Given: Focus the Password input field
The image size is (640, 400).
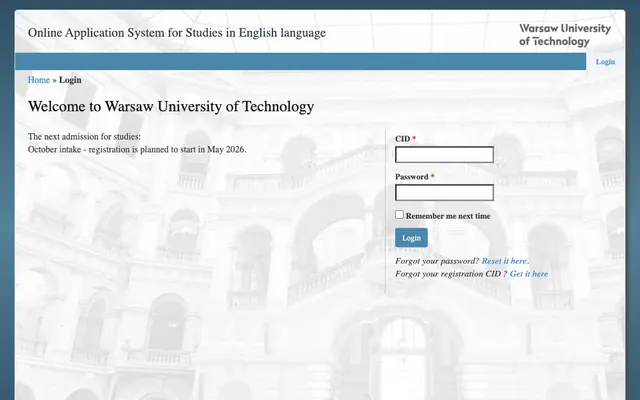Looking at the screenshot, I should click(444, 193).
